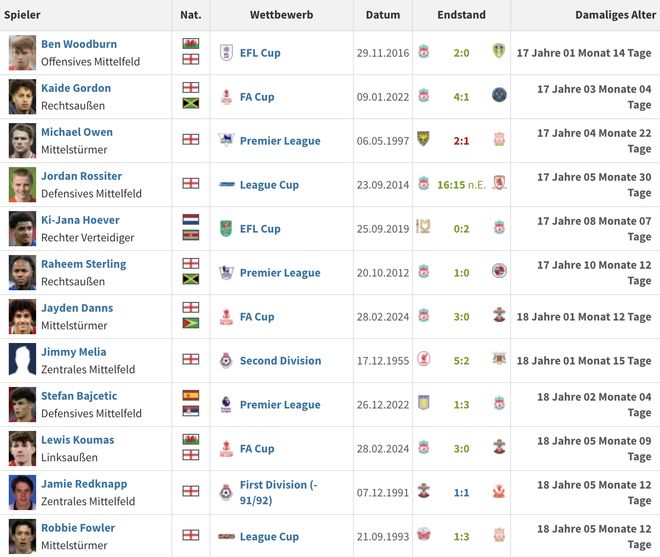Click the Spain flag beside Stefan Bajcetic
The height and width of the screenshot is (557, 660).
point(191,395)
